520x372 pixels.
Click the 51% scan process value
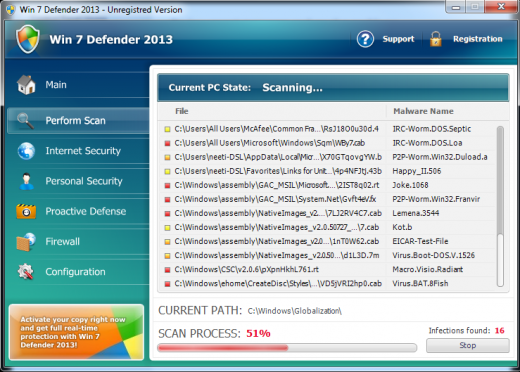(x=258, y=333)
